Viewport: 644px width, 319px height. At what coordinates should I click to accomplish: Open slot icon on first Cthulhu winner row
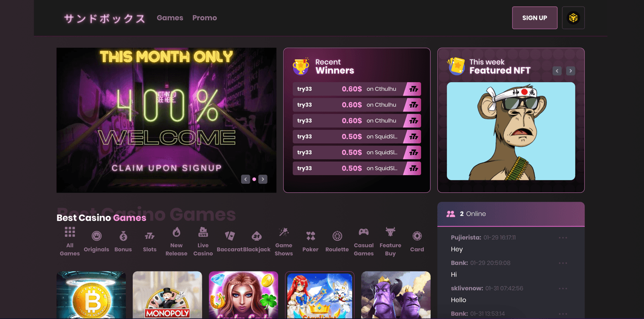(x=412, y=89)
